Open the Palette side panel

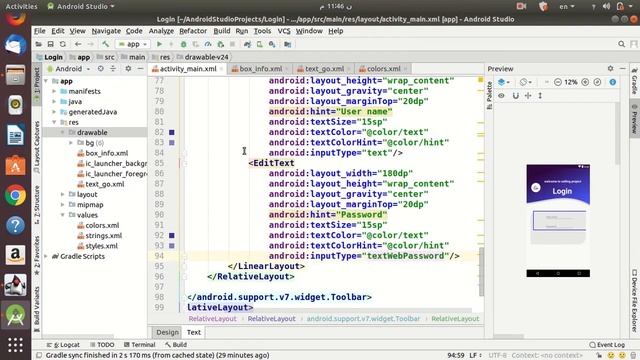coord(489,95)
